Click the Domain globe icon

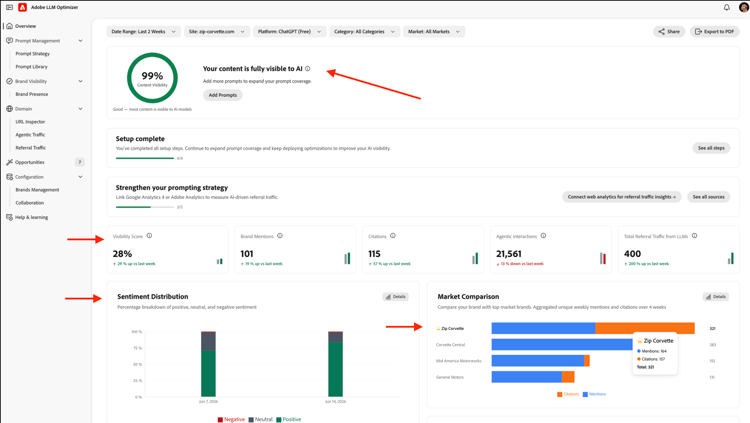[x=10, y=109]
